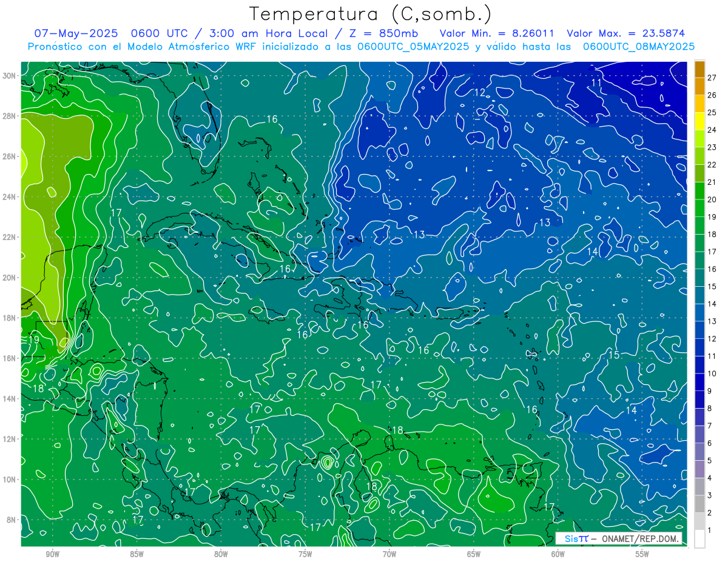Click the '12' contour label on the map
The width and height of the screenshot is (728, 562).
(x=480, y=93)
